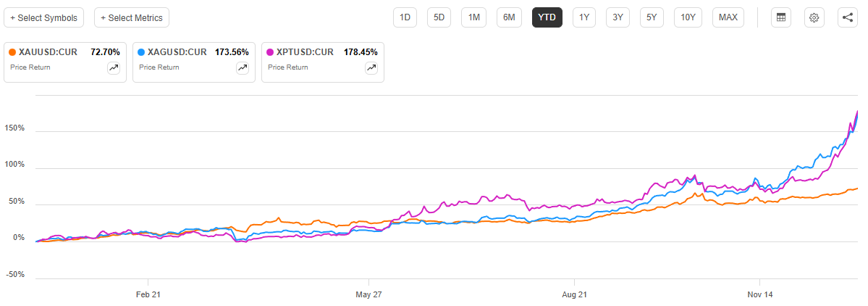Switch to 5D time range
868x306 pixels.
click(x=439, y=17)
